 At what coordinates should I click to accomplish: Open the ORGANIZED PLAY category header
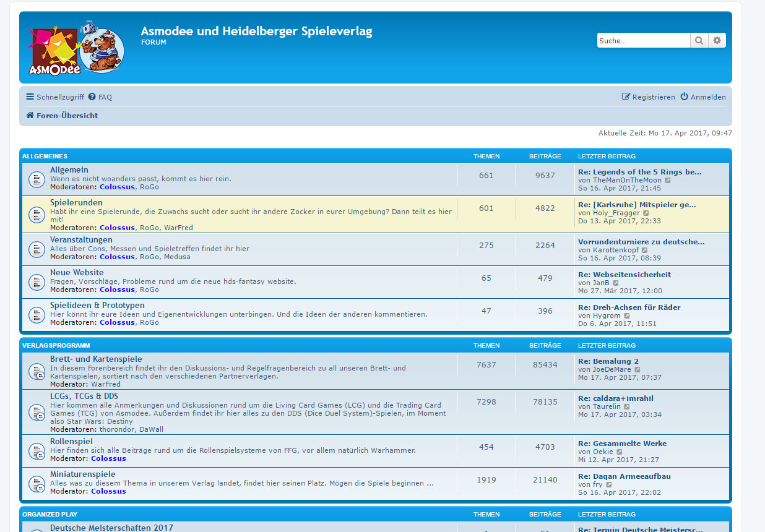pyautogui.click(x=50, y=515)
